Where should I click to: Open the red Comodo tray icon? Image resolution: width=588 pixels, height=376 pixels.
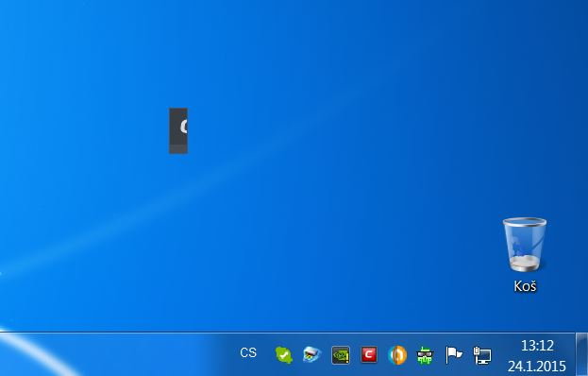[x=369, y=354]
